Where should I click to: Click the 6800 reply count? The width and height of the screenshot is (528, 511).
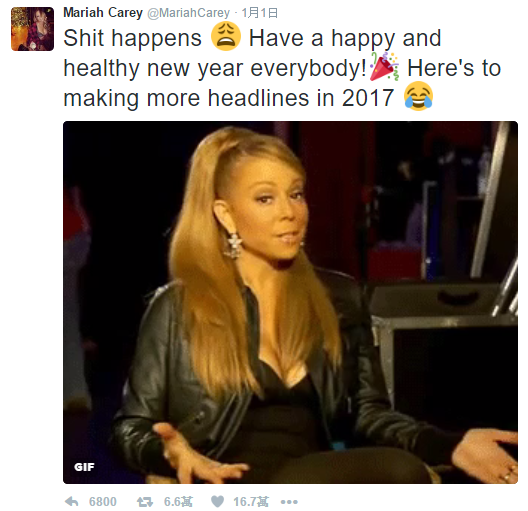(103, 502)
